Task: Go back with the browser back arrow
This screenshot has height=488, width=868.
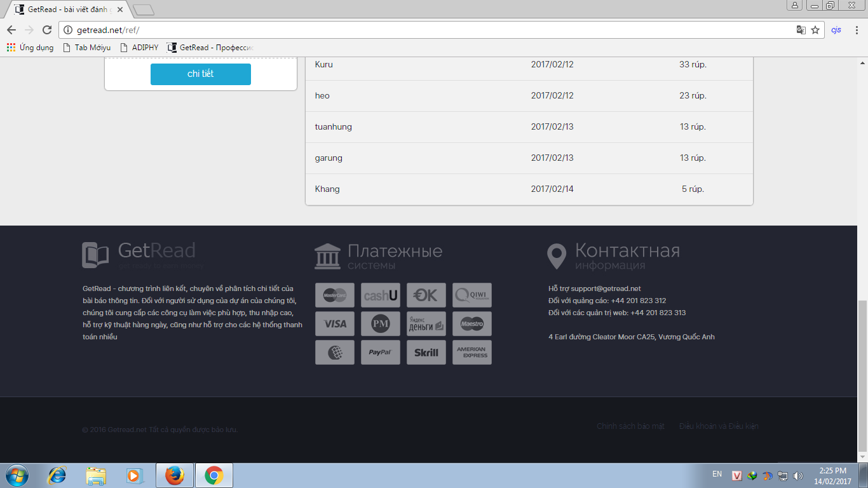Action: point(11,30)
